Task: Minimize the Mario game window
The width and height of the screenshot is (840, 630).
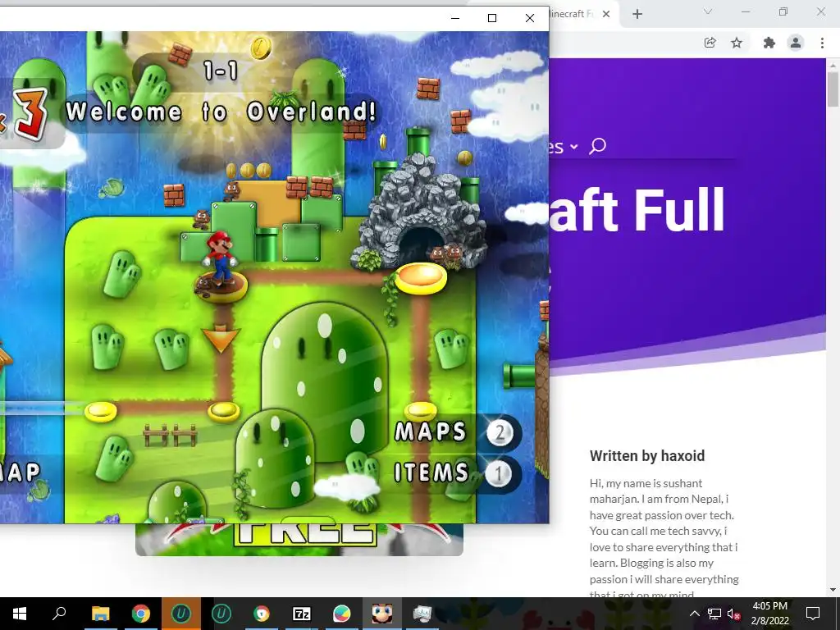Action: [x=455, y=18]
